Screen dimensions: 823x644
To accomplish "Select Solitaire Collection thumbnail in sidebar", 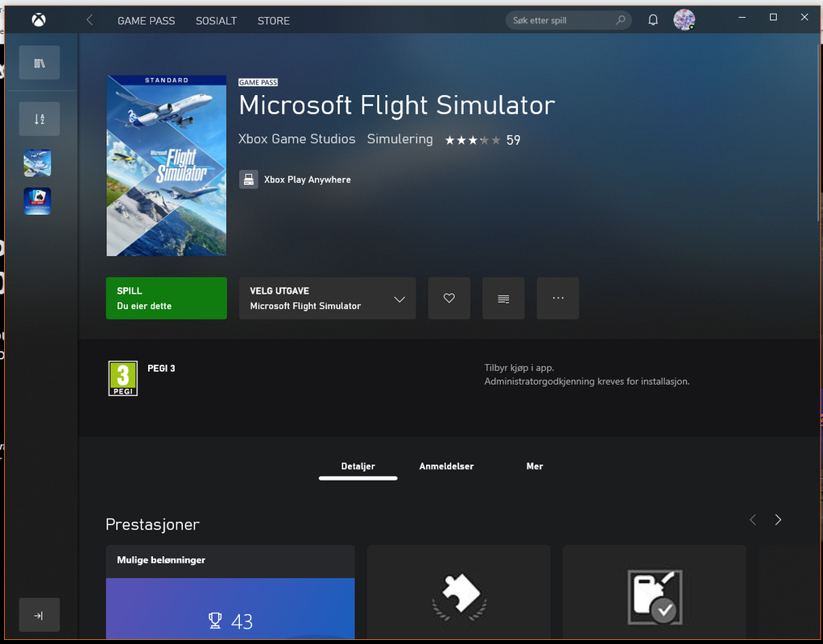I will point(37,201).
